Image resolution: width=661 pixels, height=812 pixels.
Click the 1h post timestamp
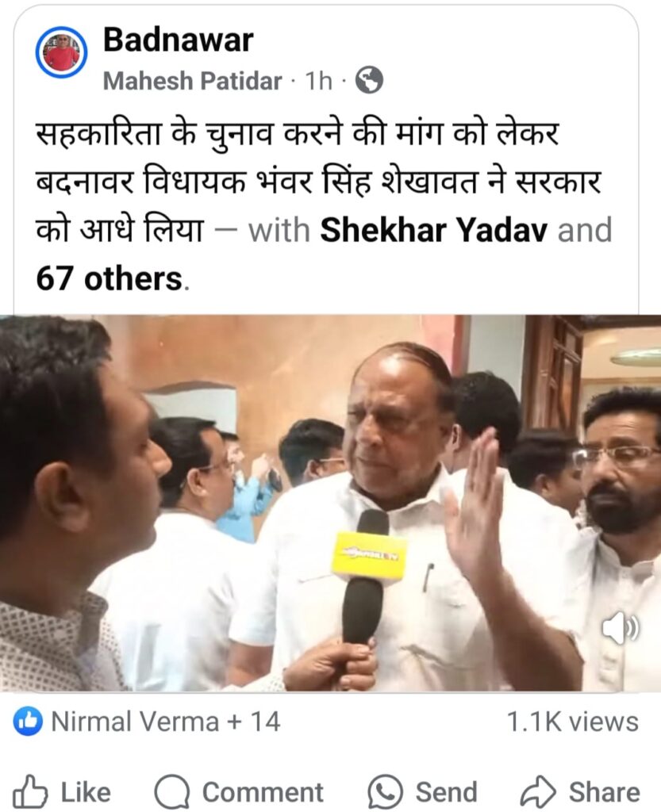(318, 81)
